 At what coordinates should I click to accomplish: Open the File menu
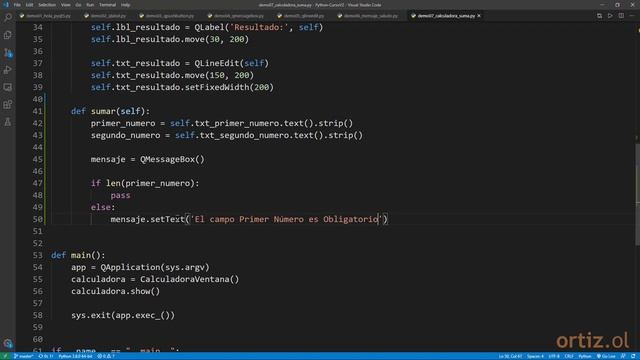(17, 5)
